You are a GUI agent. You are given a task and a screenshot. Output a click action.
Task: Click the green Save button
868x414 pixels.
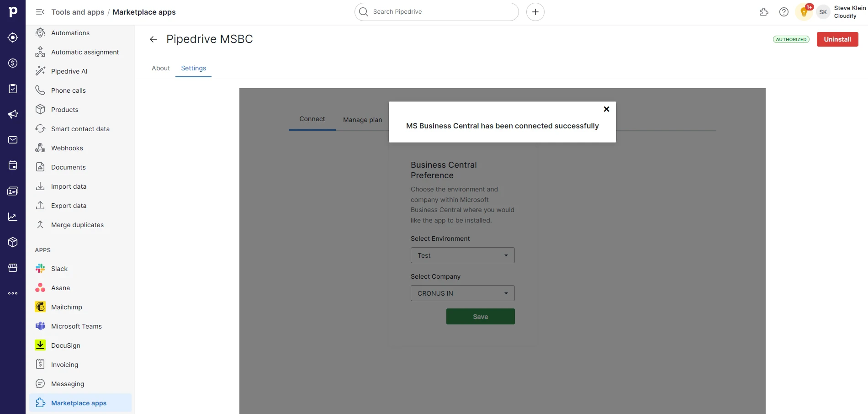click(481, 317)
